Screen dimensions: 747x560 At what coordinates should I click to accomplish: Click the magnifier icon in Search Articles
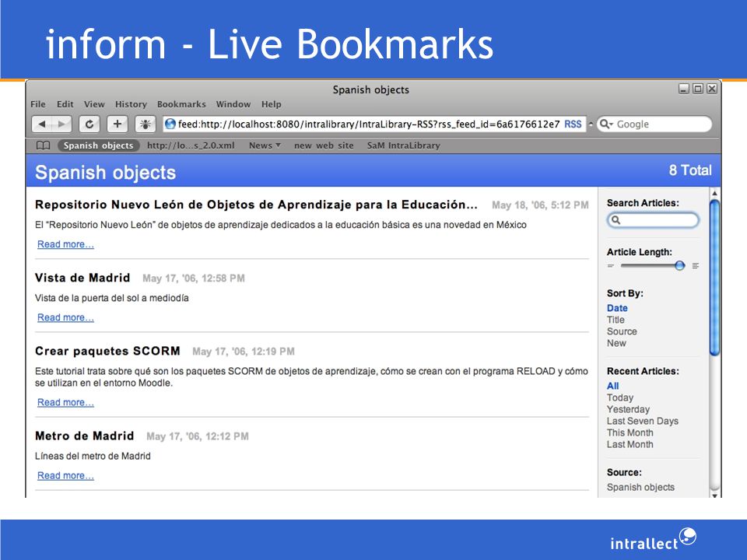tap(616, 220)
